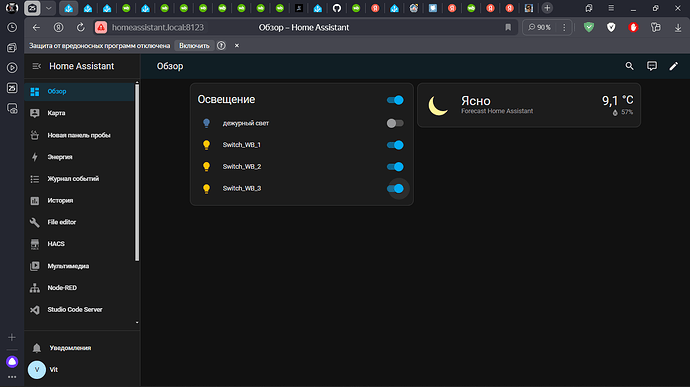
Task: Click the Node-RED sitemap icon
Action: point(35,288)
